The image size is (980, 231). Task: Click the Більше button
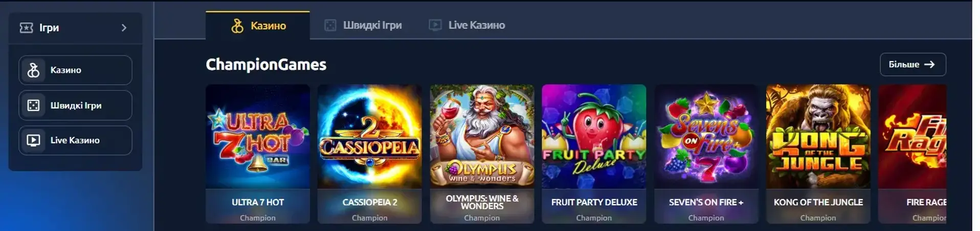pos(913,65)
